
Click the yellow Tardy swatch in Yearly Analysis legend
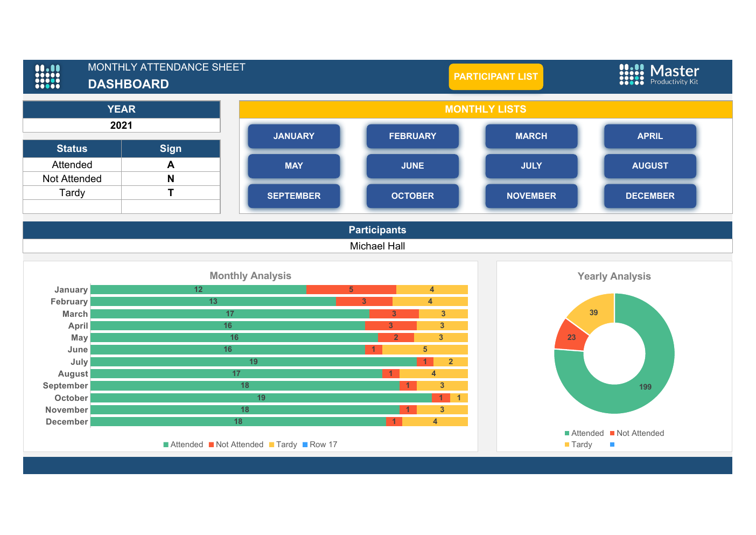567,444
